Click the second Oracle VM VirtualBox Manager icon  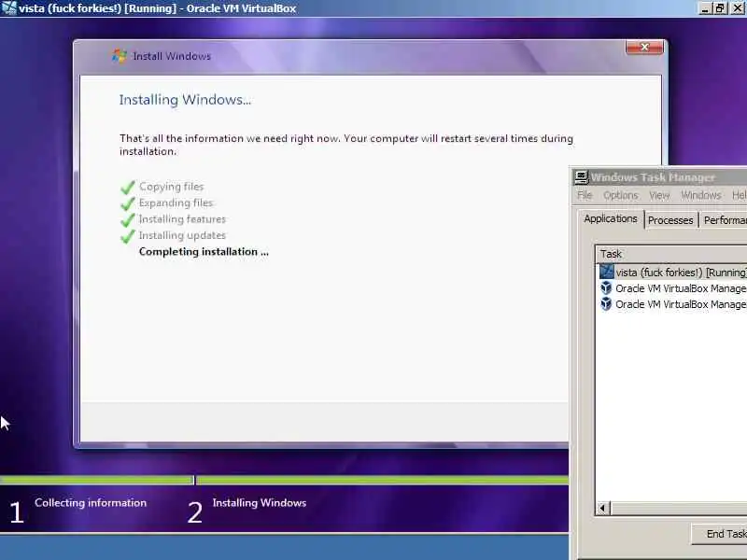(x=606, y=304)
